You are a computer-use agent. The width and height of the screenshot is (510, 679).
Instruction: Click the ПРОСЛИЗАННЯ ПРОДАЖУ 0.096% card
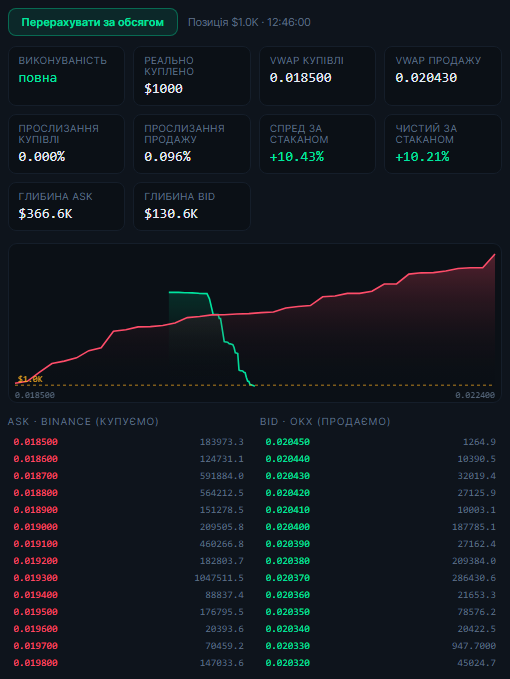(x=192, y=144)
